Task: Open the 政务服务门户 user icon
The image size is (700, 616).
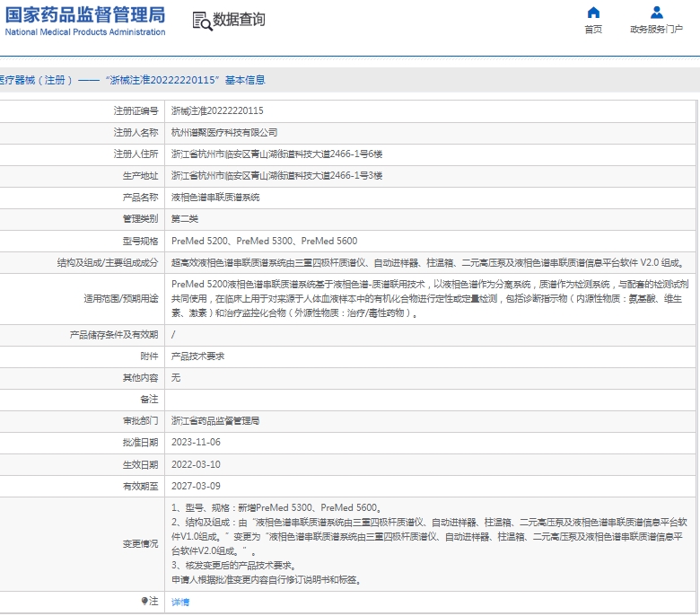Action: point(656,12)
